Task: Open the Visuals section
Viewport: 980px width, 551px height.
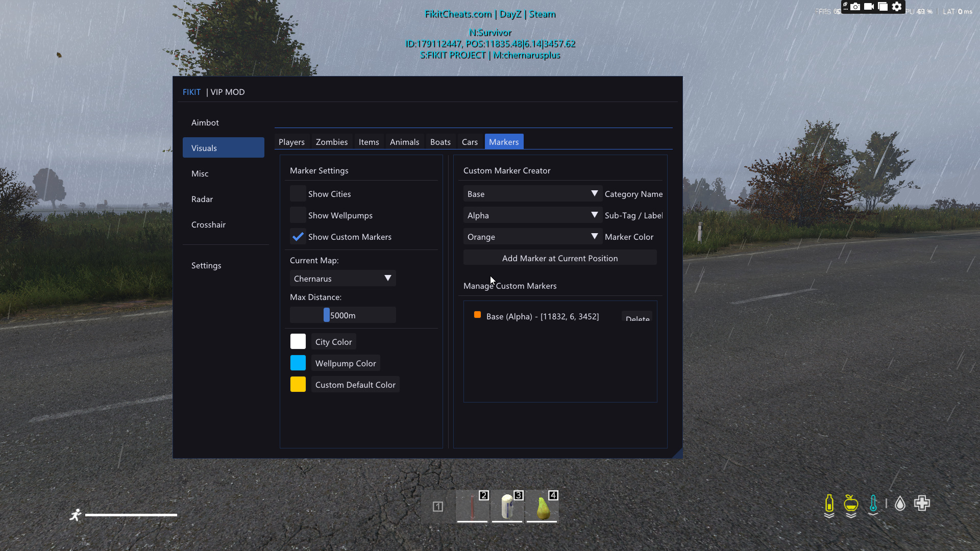Action: 224,148
